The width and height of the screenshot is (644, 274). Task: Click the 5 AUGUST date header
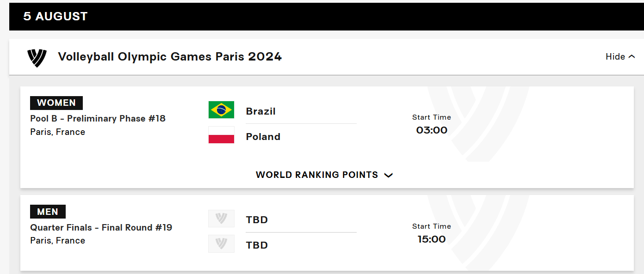tap(56, 16)
